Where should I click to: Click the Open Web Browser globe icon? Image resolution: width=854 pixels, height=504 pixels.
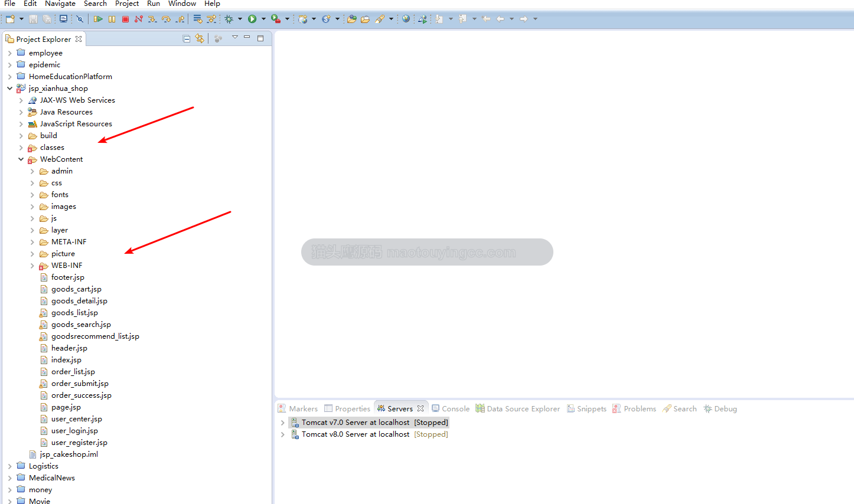pyautogui.click(x=406, y=19)
